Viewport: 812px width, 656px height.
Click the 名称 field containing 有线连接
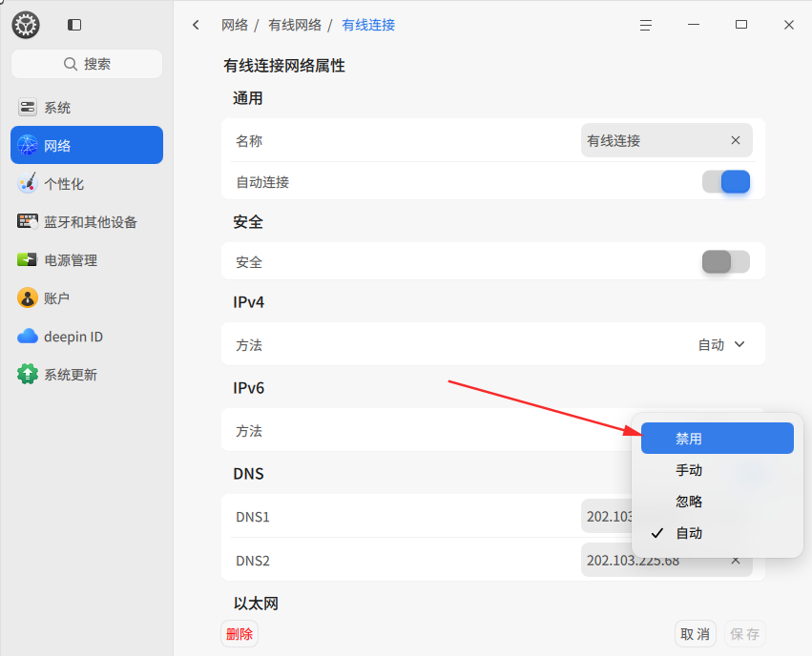click(x=666, y=140)
